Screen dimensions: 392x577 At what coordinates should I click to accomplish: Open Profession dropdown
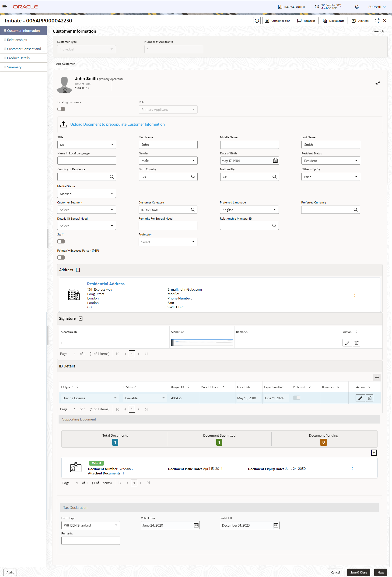pyautogui.click(x=168, y=242)
